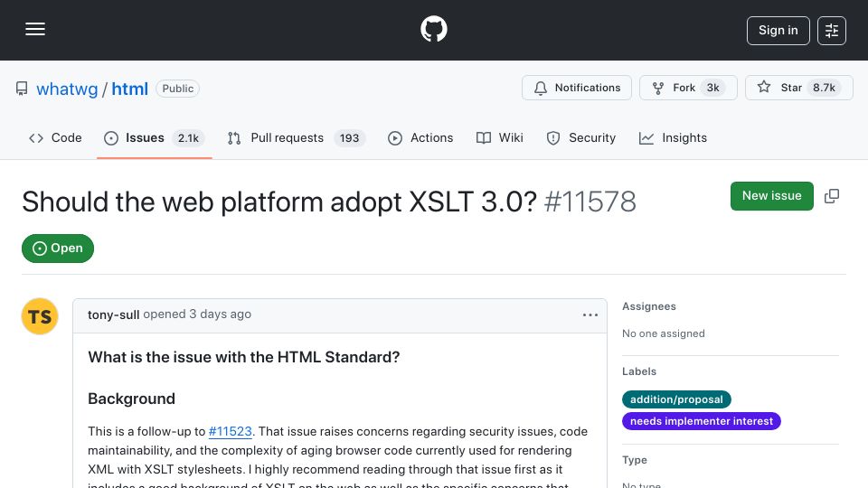This screenshot has height=488, width=868.
Task: Click the Notifications button
Action: tap(576, 88)
